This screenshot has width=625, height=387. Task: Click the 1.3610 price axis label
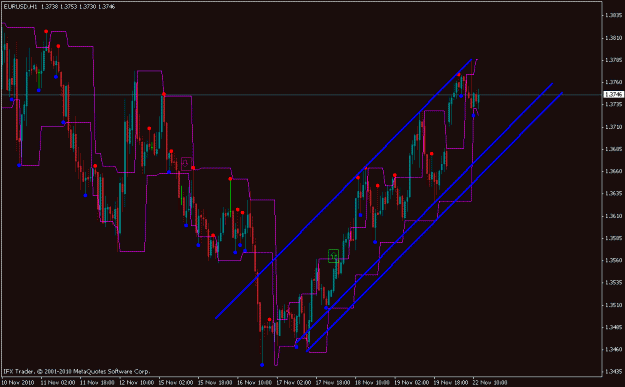tap(613, 216)
